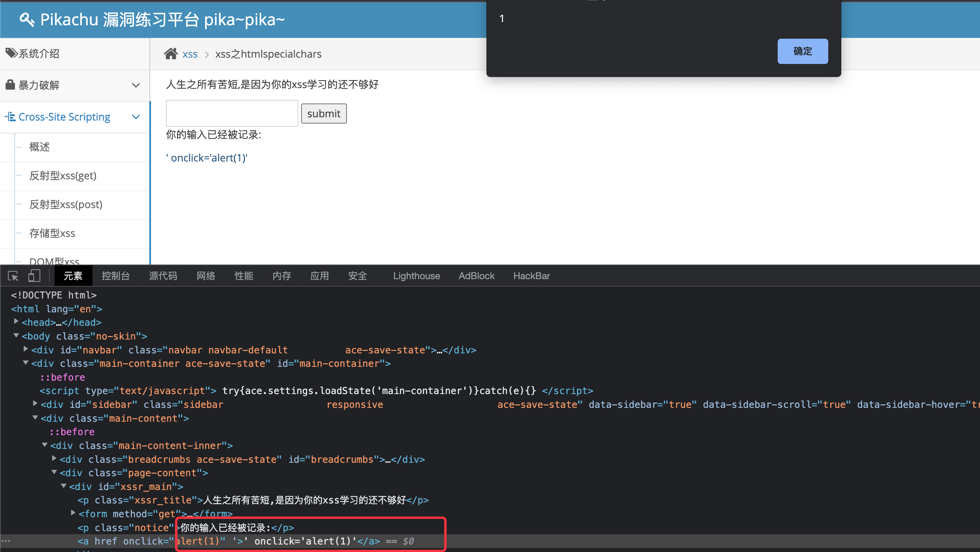Screen dimensions: 980x552
Task: Click the Cross-Site Scripting tree icon
Action: (10, 117)
